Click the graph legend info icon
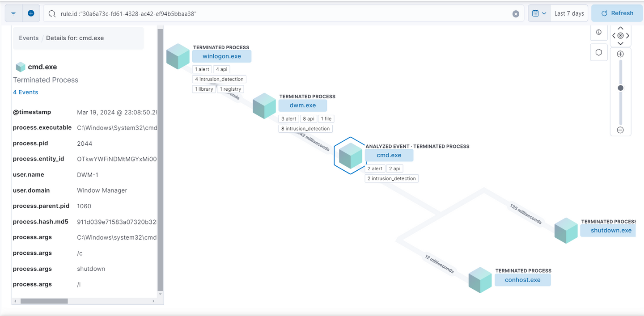The width and height of the screenshot is (644, 316). (599, 32)
